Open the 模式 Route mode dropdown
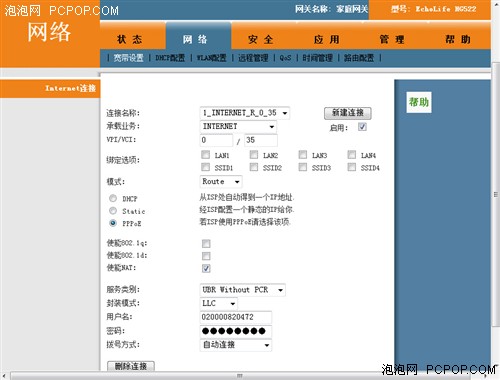Screen dimensions: 500x380 pos(221,182)
